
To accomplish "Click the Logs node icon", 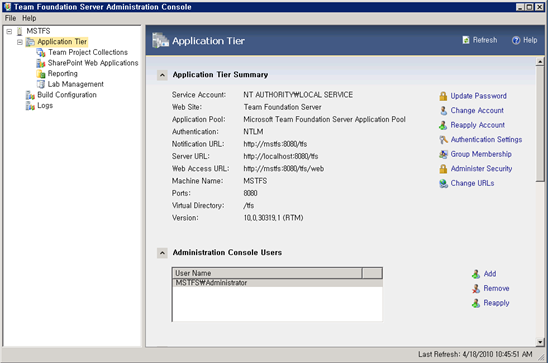I will [x=30, y=106].
